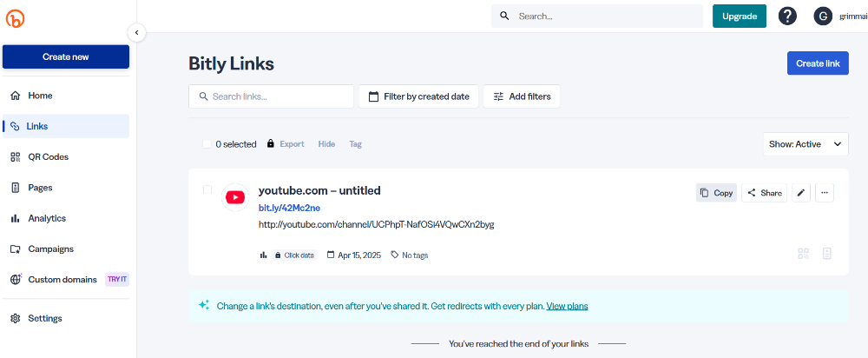Click Export in the bulk actions

coord(292,144)
